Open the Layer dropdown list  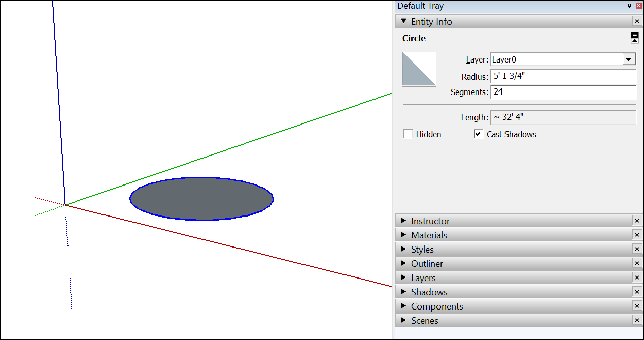[629, 59]
